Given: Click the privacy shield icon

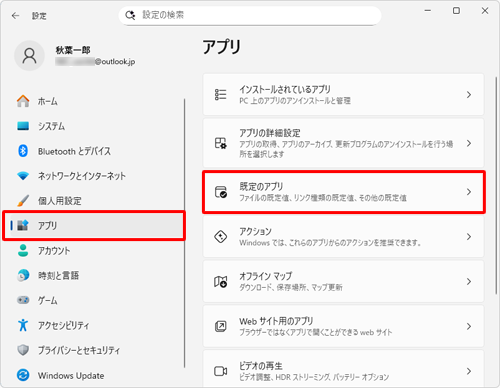Looking at the screenshot, I should pos(23,350).
